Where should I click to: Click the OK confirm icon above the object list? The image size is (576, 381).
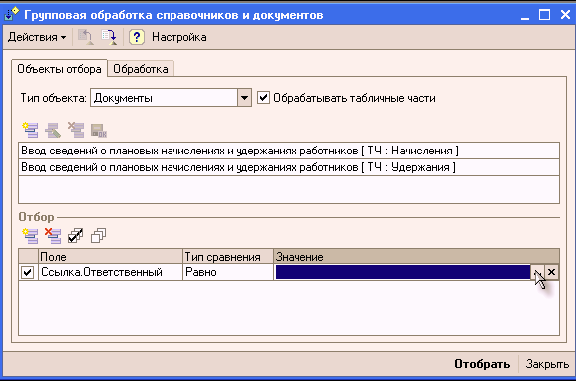(x=99, y=130)
